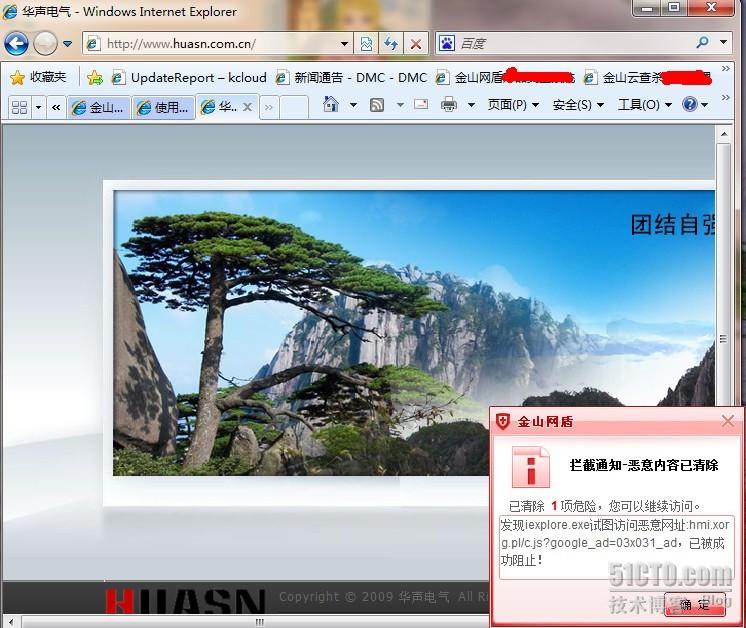Viewport: 746px width, 628px height.
Task: Click the red info icon in popup
Action: click(x=530, y=467)
